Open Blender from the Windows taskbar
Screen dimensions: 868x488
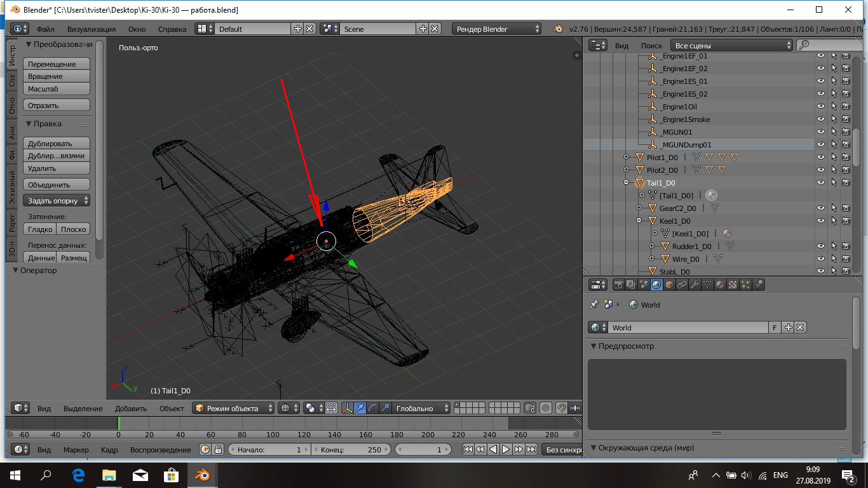[x=203, y=475]
